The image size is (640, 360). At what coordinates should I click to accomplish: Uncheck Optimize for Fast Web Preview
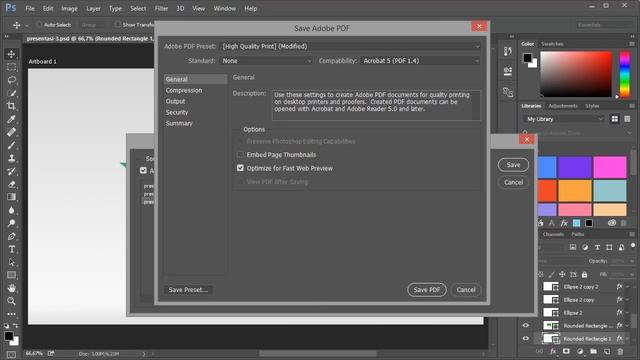240,168
